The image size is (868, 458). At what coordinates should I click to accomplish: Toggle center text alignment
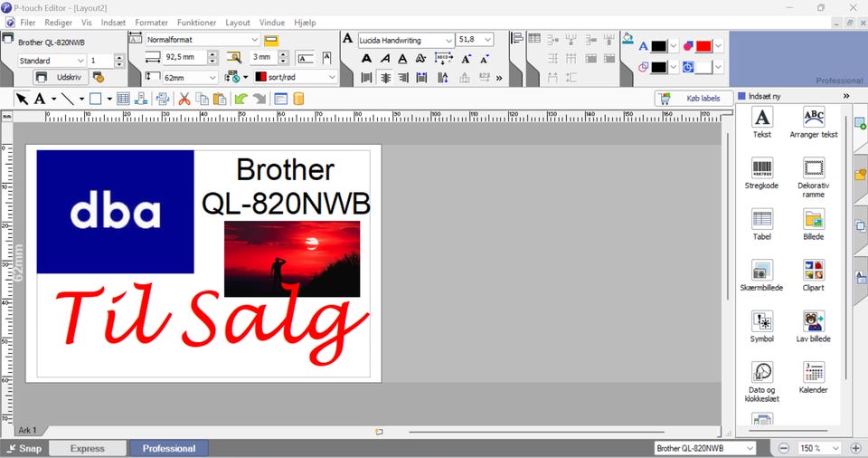(385, 78)
